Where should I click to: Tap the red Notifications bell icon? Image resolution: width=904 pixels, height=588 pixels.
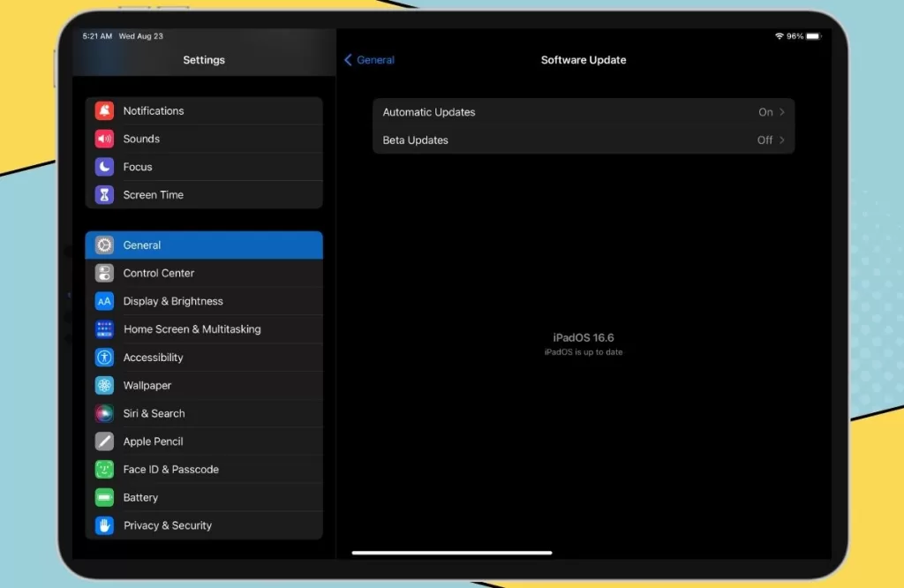104,110
